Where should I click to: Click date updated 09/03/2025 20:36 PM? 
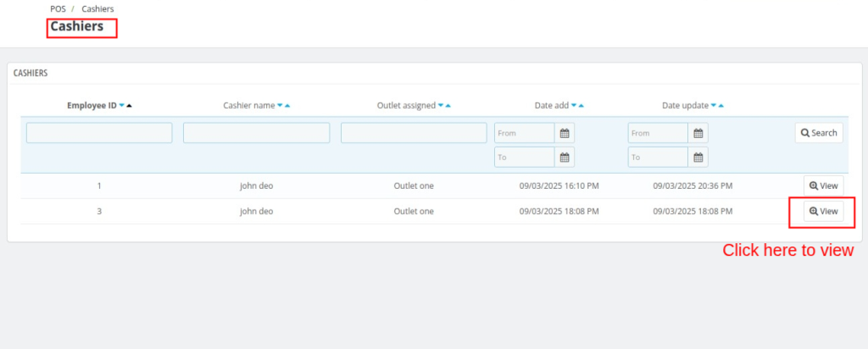click(693, 186)
